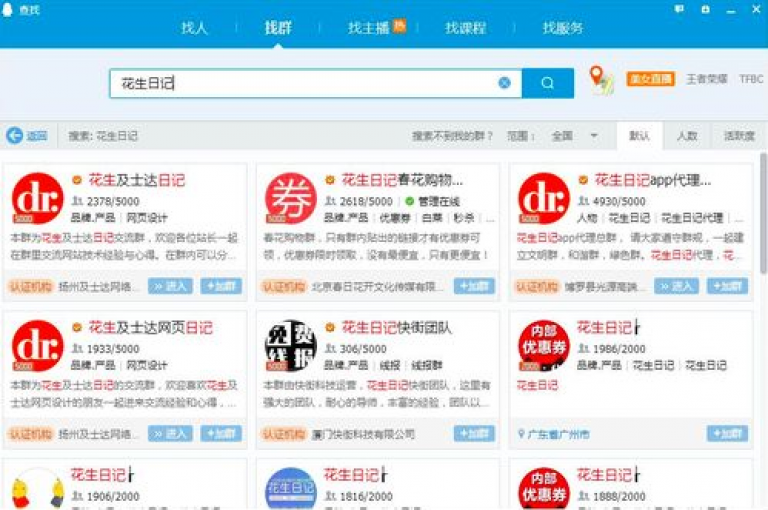Viewport: 768px width, 510px height.
Task: Click the 免费线报 avatar of 快街团队 group
Action: coord(290,346)
